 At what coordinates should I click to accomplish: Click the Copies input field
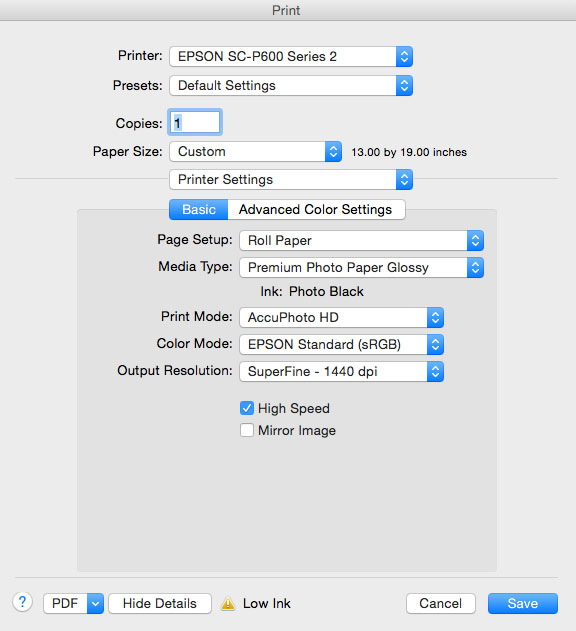tap(195, 122)
